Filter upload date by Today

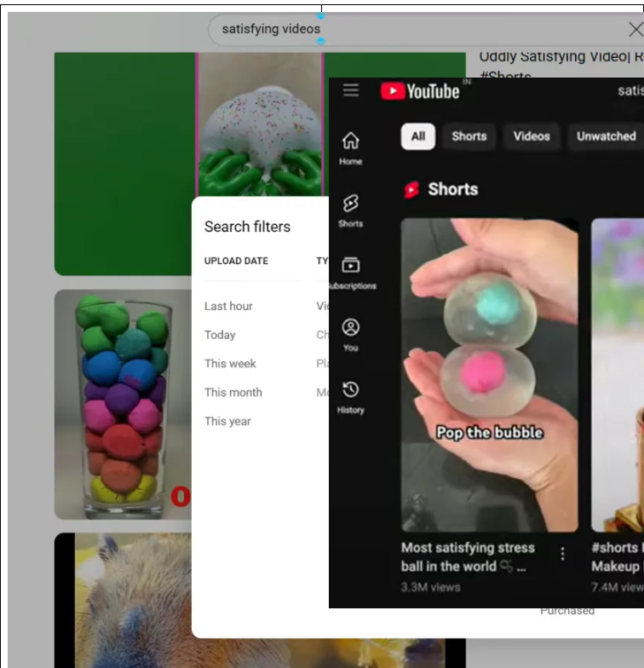coord(220,335)
